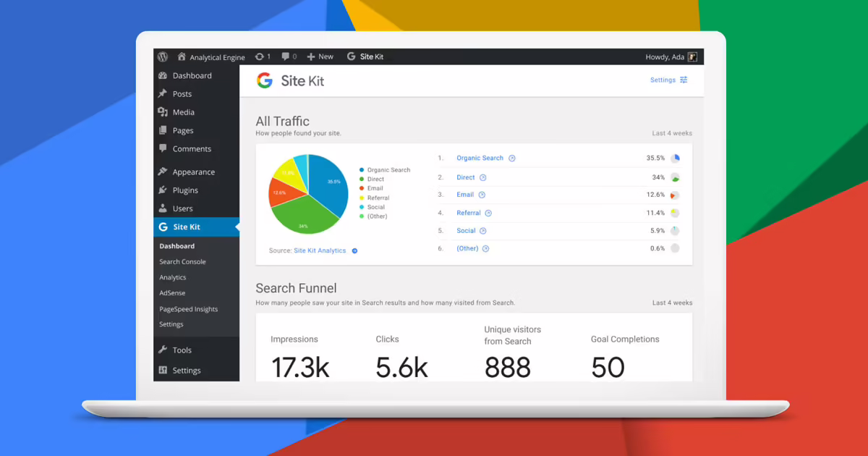Click the arrow icon beside Referral row
The height and width of the screenshot is (456, 868).
tap(488, 214)
